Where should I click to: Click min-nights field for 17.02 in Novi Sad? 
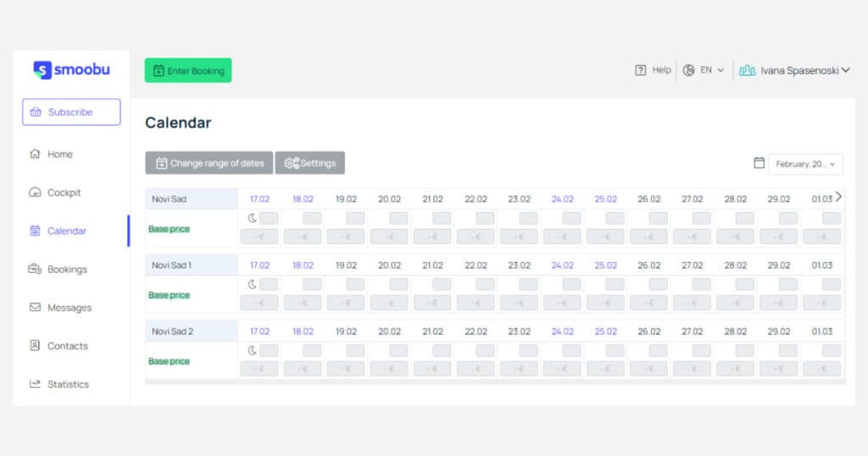(x=269, y=218)
